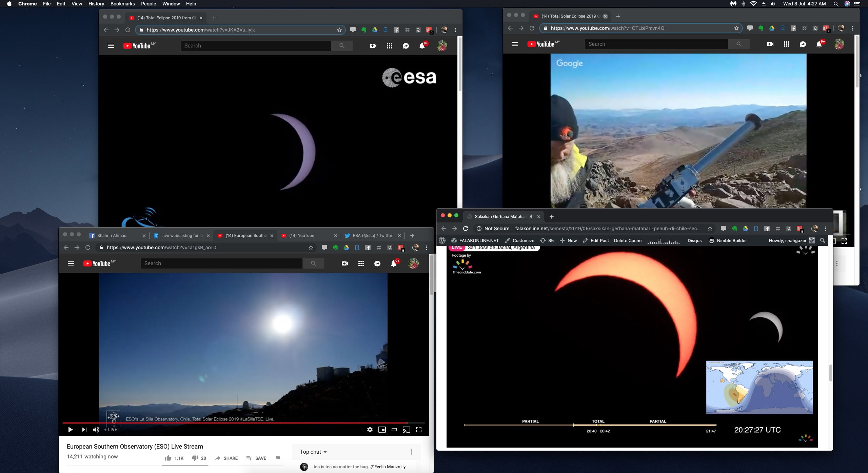
Task: Click search field in ESA YouTube window
Action: coord(256,46)
